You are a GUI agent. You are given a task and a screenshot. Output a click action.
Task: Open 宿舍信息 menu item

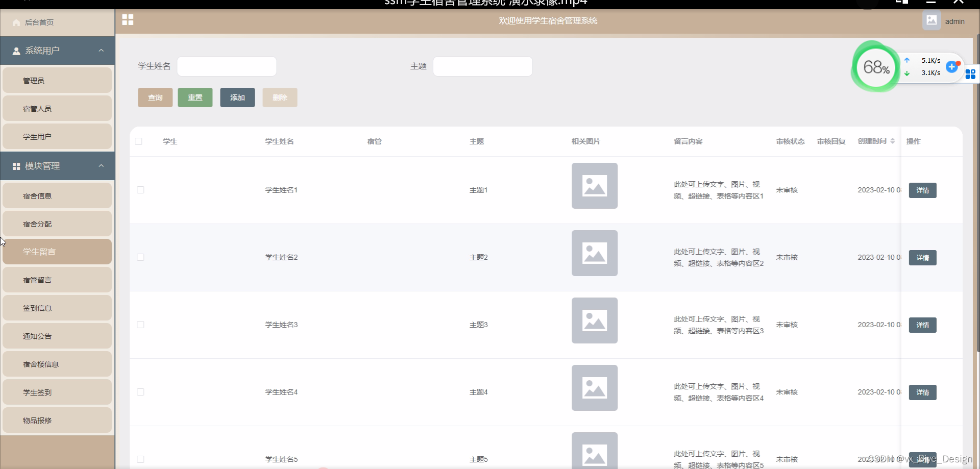[57, 195]
